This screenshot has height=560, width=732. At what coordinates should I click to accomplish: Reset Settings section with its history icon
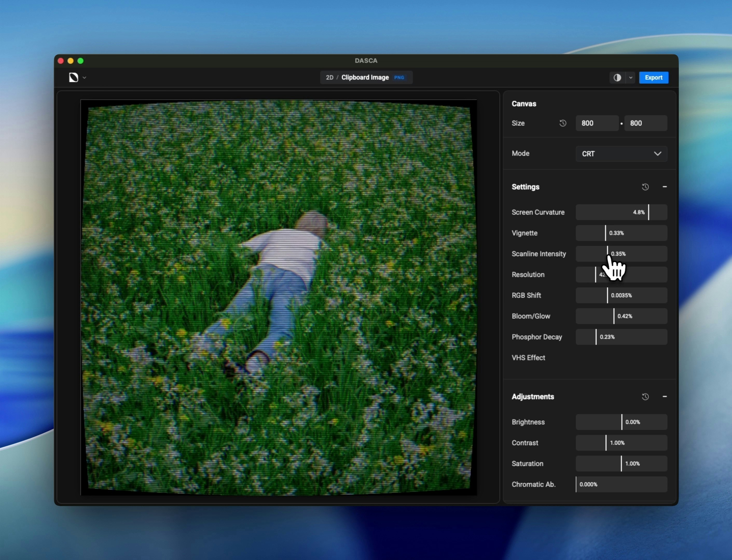pyautogui.click(x=645, y=187)
